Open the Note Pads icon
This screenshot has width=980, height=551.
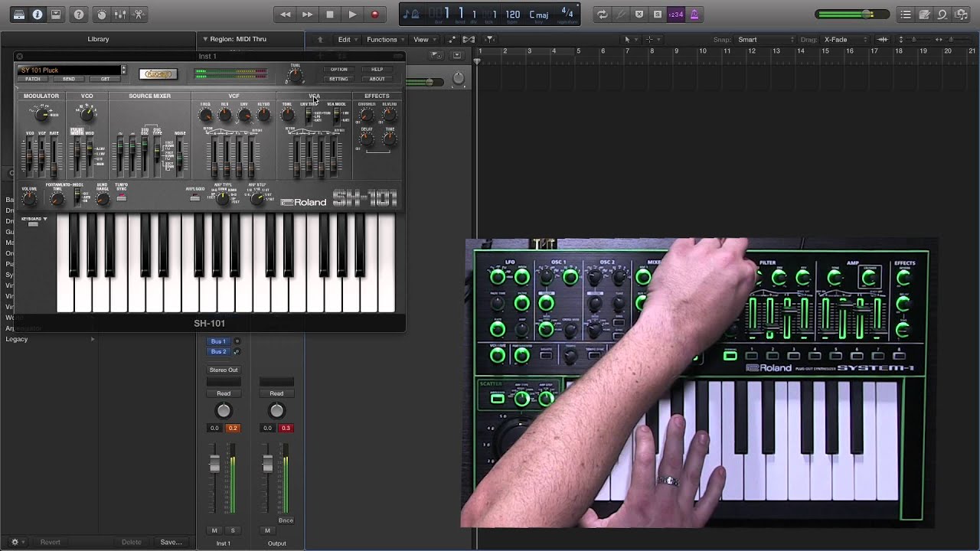[x=924, y=15]
